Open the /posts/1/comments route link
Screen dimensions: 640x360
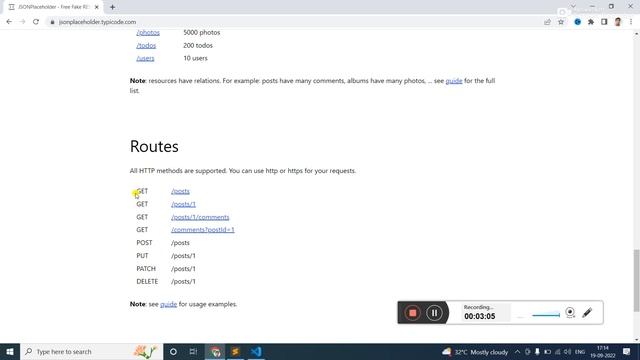(200, 217)
